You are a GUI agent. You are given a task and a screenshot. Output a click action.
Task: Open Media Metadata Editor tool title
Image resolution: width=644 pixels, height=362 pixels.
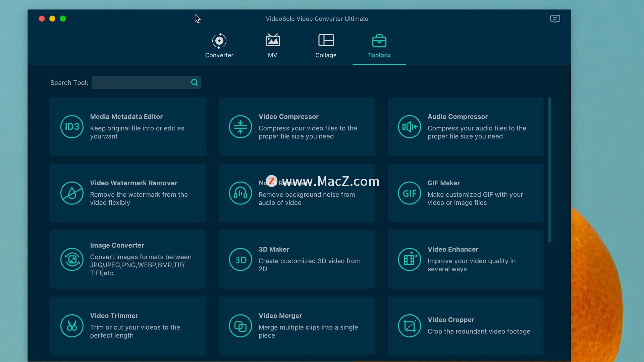[x=126, y=117]
